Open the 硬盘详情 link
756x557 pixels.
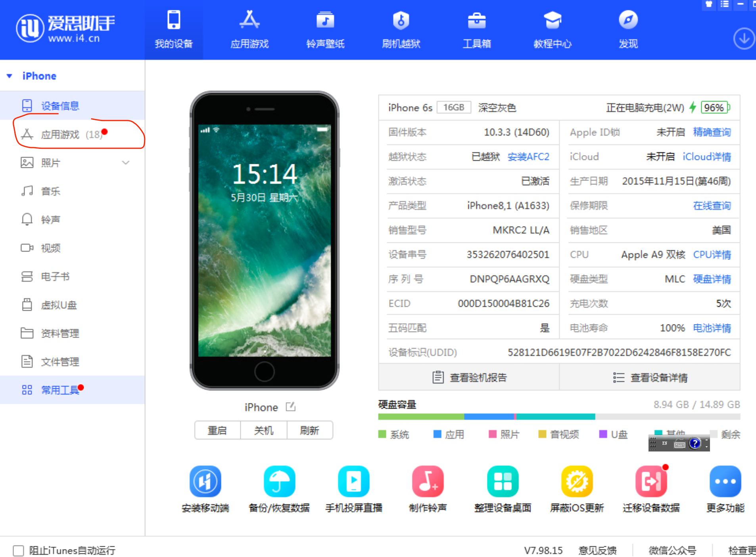pyautogui.click(x=712, y=279)
